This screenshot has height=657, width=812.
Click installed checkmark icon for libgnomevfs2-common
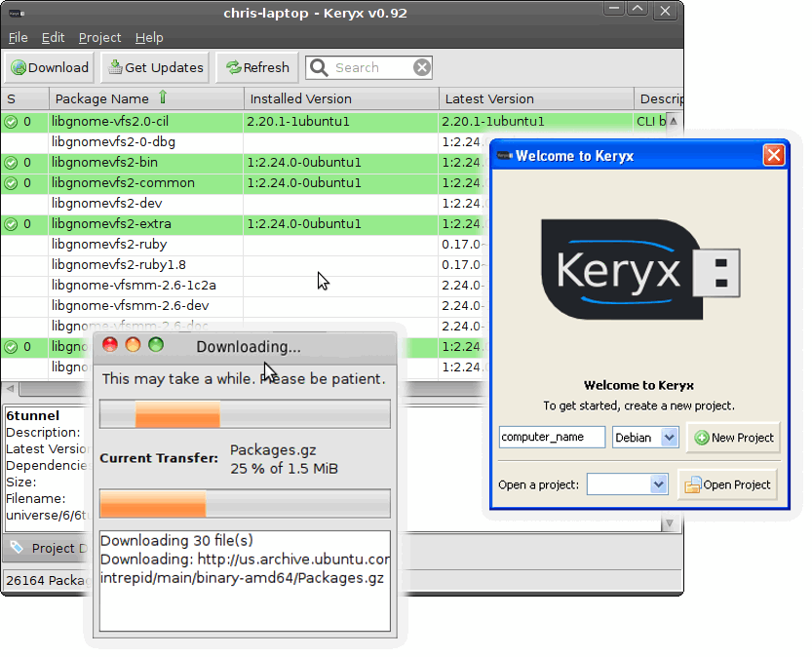tap(11, 183)
